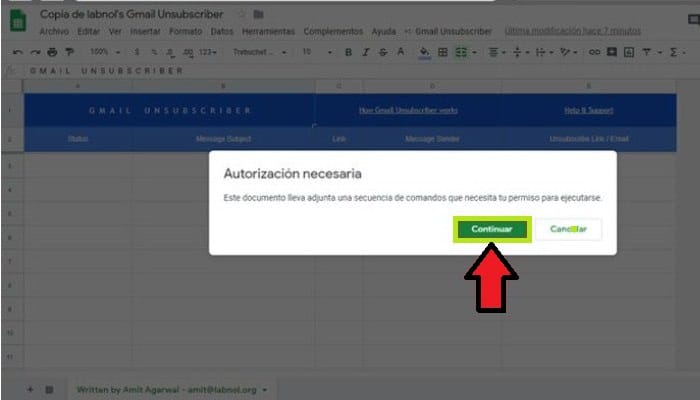Click the Message Subject header cell
Image resolution: width=700 pixels, height=400 pixels.
point(223,139)
